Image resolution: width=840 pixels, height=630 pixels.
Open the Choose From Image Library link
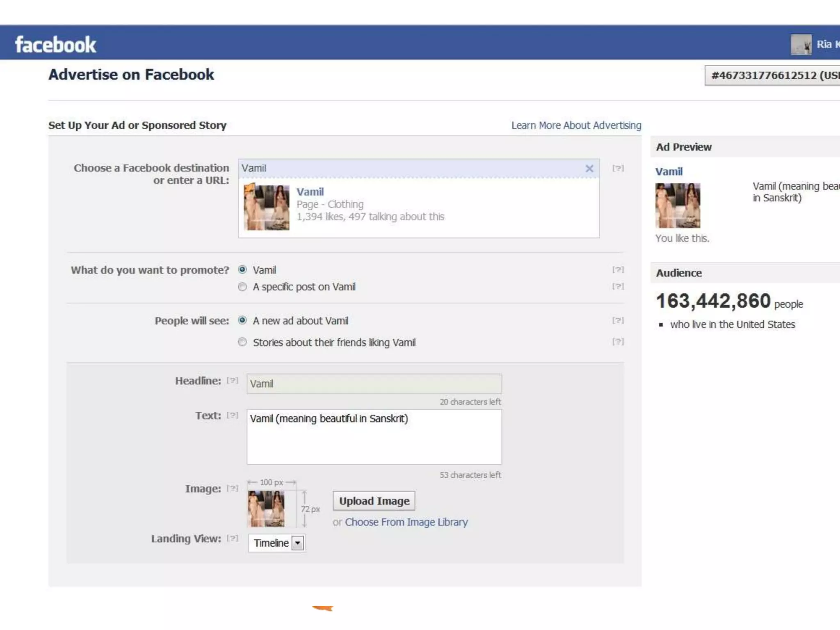coord(406,522)
